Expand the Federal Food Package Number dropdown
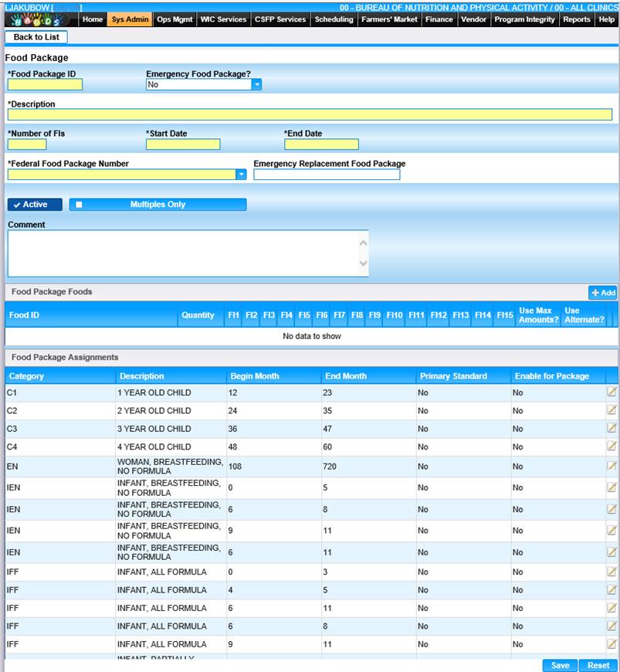This screenshot has height=672, width=620. pos(241,175)
